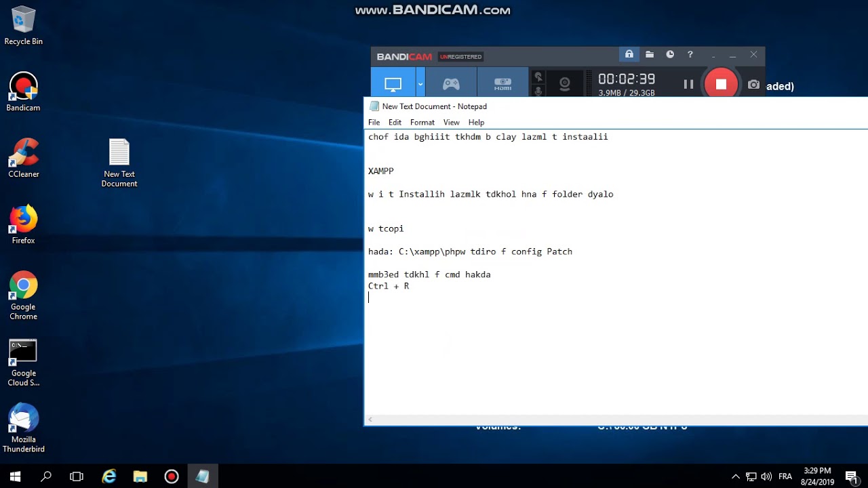Select the Bandicam desktop shortcut
This screenshot has height=488, width=868.
tap(23, 92)
